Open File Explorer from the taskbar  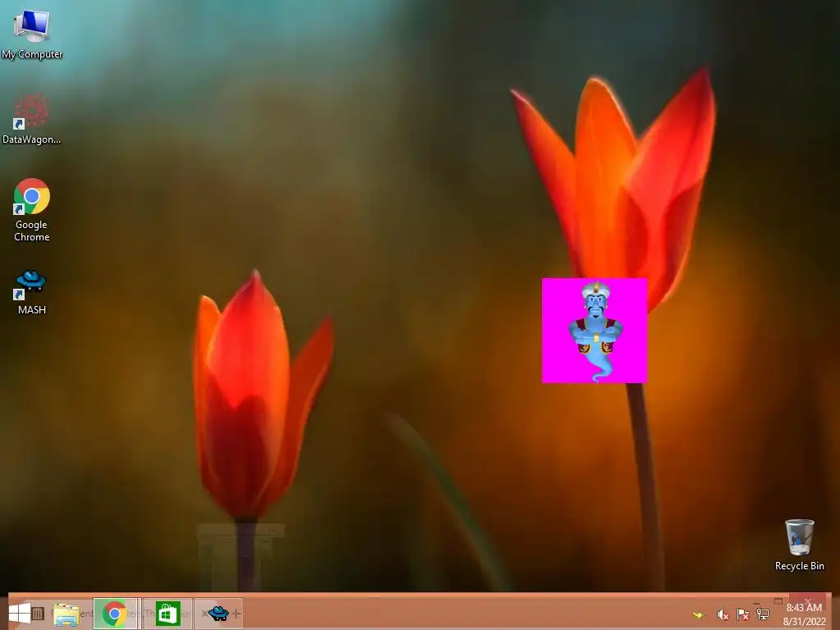(66, 614)
